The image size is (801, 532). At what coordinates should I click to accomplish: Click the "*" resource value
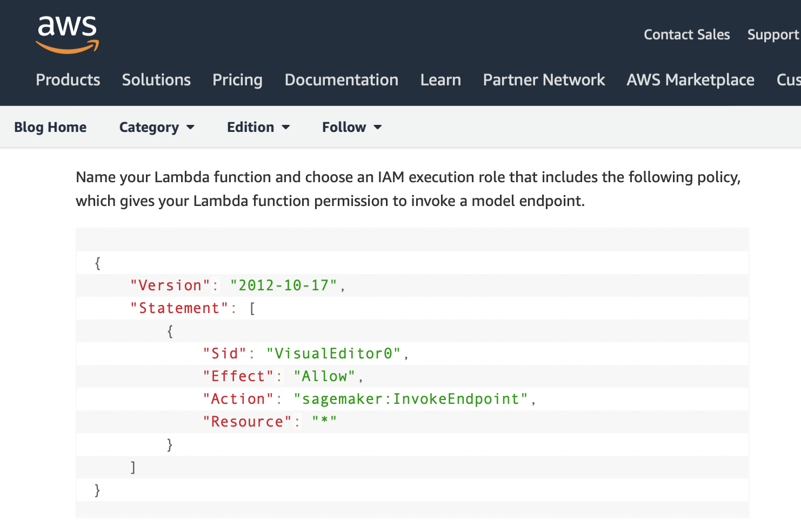point(324,422)
